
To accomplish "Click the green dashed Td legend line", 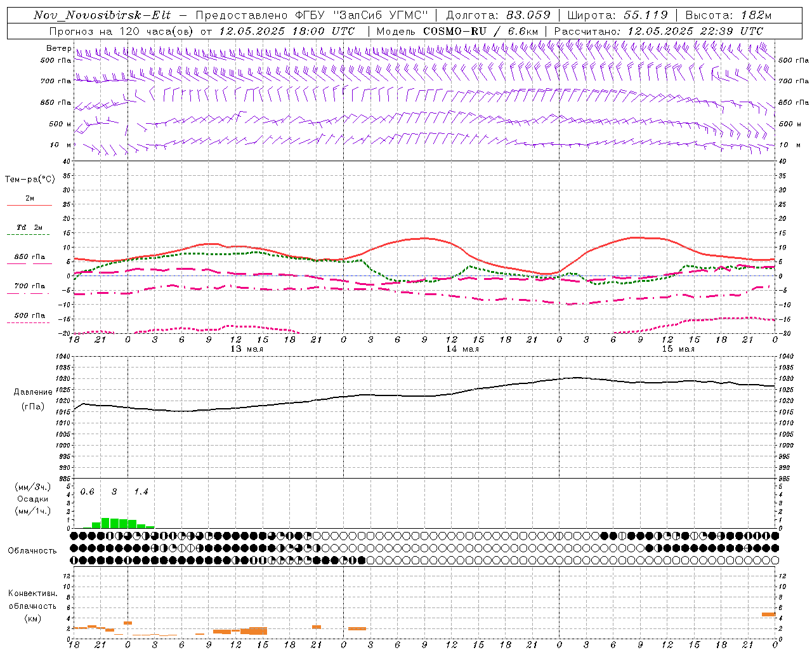I will 28,234.
